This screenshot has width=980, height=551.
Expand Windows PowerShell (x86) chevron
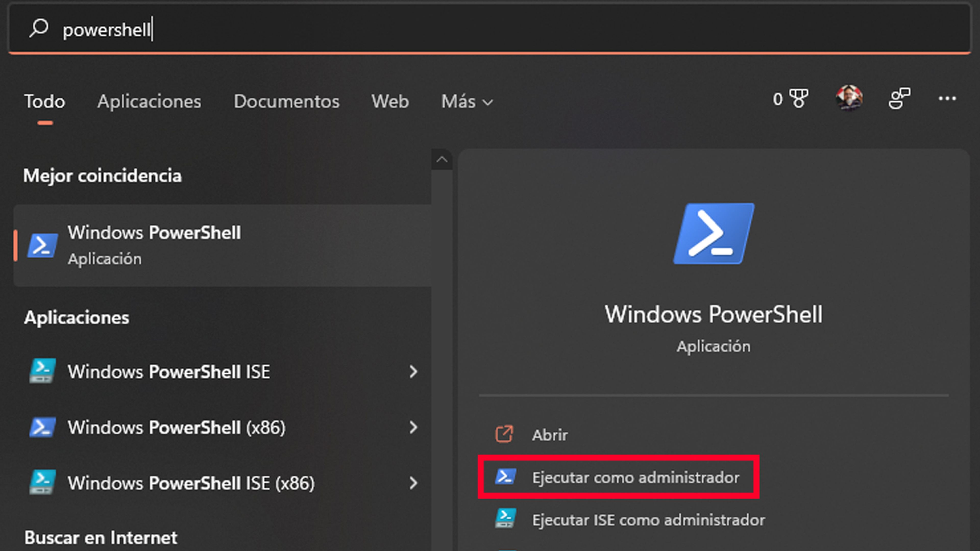tap(413, 428)
